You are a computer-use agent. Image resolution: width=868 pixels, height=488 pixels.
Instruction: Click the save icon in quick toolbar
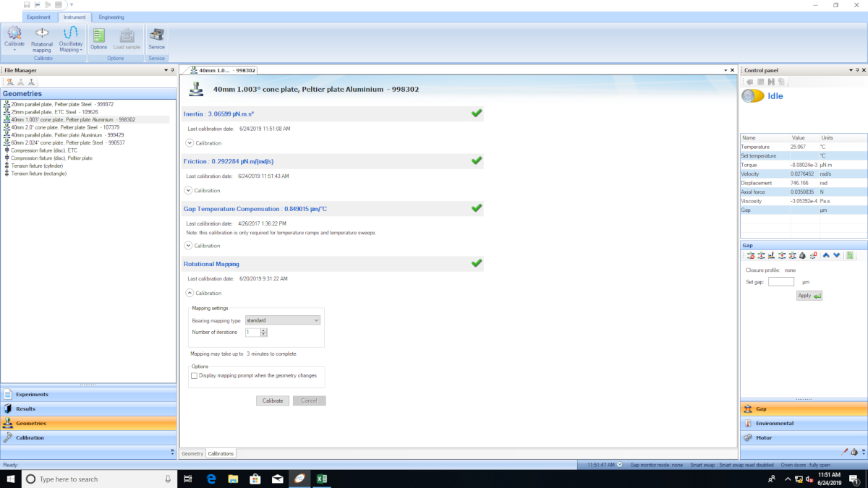click(x=27, y=4)
